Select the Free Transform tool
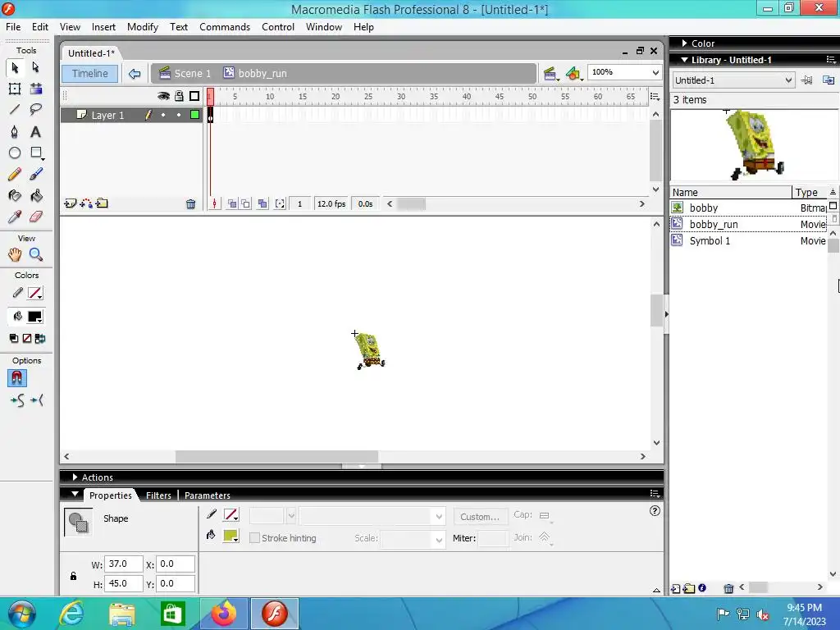 (x=15, y=89)
